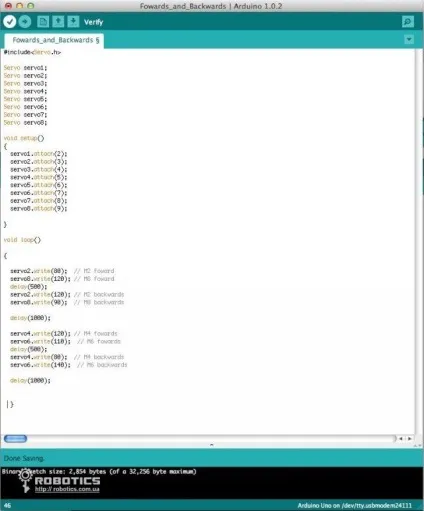Create a new sketch with New icon
This screenshot has height=511, width=424.
43,22
